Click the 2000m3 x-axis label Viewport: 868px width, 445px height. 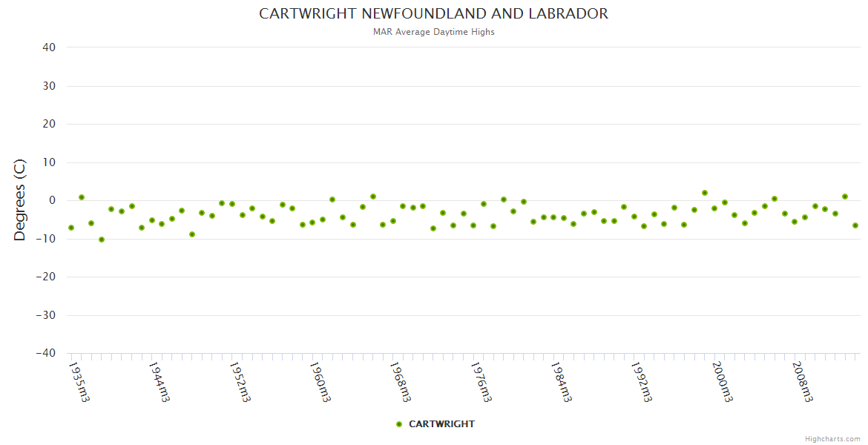(x=721, y=381)
